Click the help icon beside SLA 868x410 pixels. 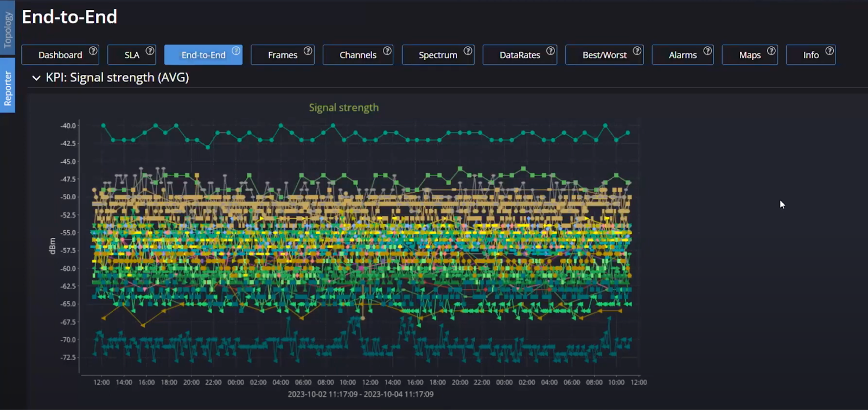(150, 51)
